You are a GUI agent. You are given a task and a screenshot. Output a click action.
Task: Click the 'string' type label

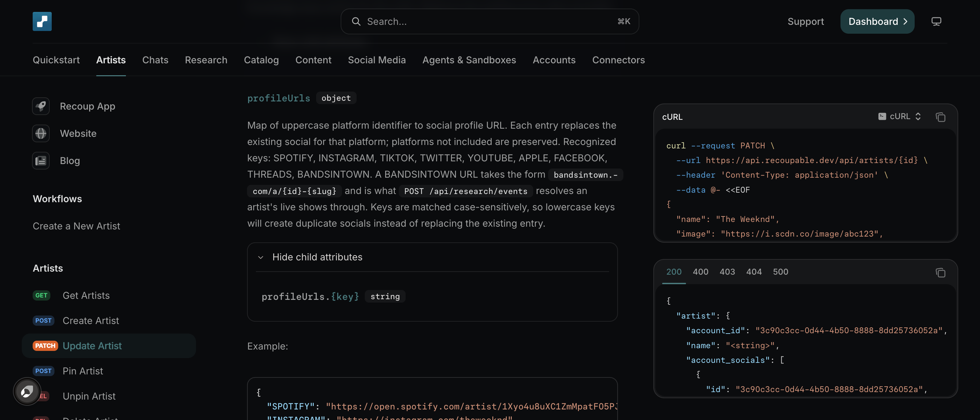pos(385,296)
